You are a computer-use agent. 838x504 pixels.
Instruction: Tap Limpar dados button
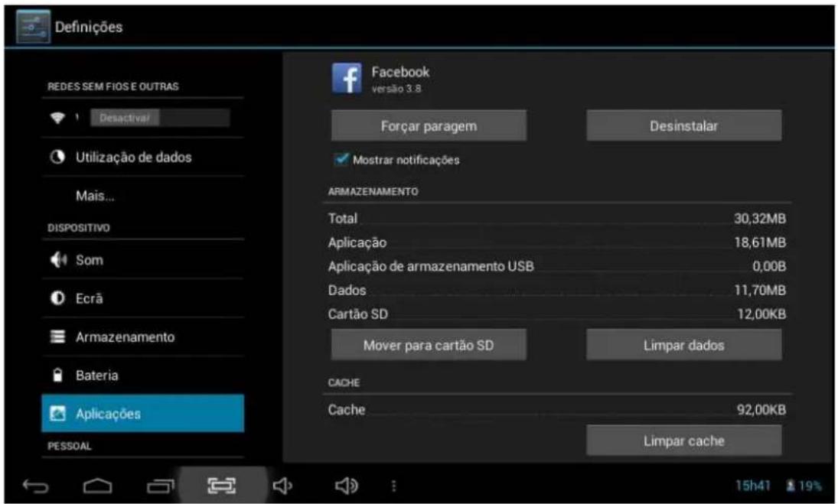684,345
